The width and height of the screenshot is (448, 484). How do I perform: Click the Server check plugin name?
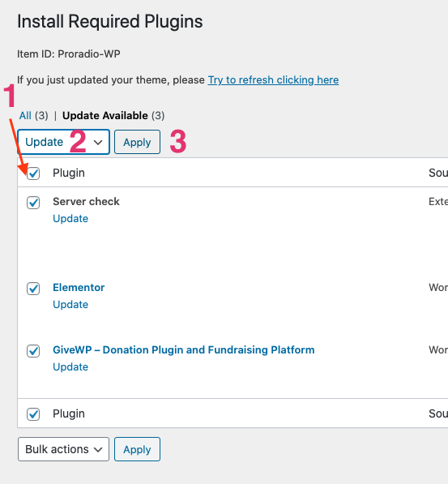(86, 202)
